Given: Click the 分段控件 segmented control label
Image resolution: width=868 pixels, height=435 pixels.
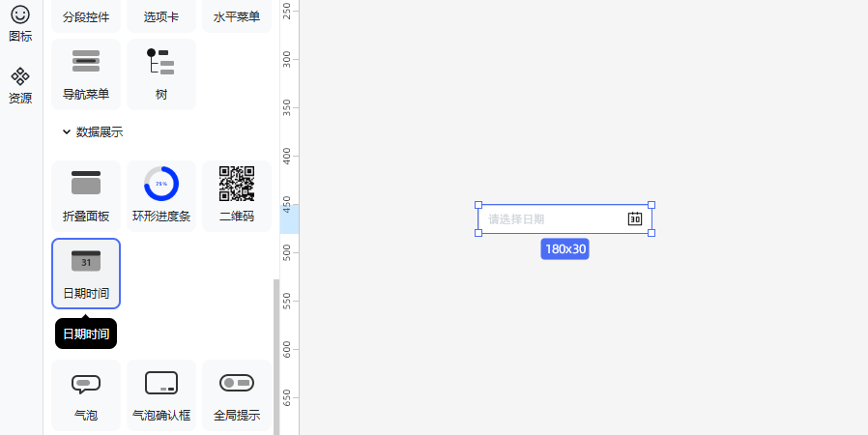Looking at the screenshot, I should pos(86,16).
